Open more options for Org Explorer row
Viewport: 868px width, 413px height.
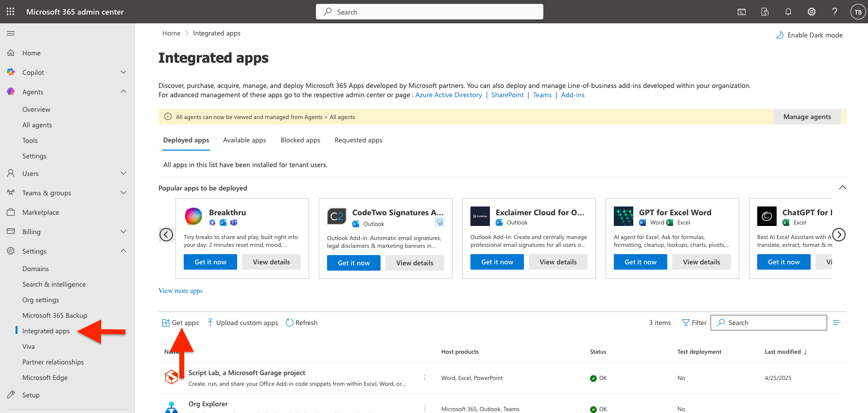tap(425, 409)
